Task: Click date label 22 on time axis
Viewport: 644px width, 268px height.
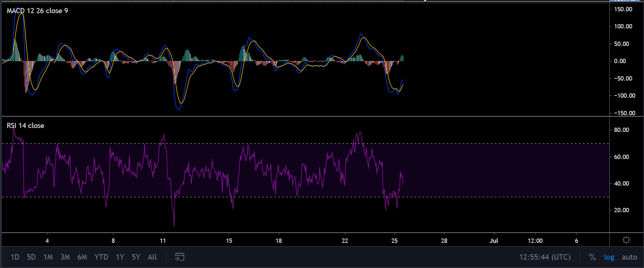Action: tap(345, 241)
